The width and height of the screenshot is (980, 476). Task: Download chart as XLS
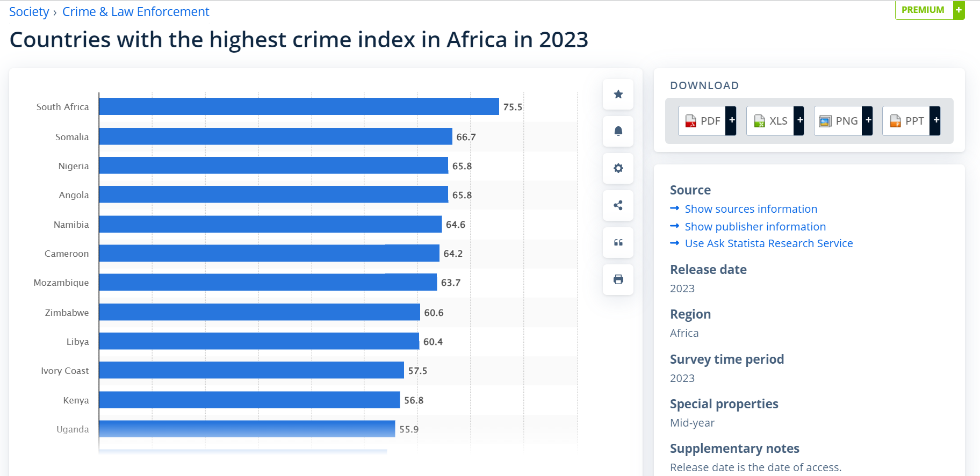(775, 121)
